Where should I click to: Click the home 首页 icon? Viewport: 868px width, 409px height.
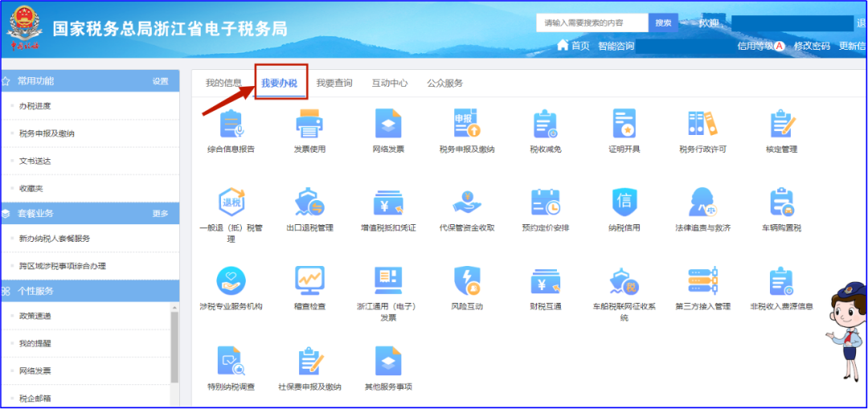point(563,45)
